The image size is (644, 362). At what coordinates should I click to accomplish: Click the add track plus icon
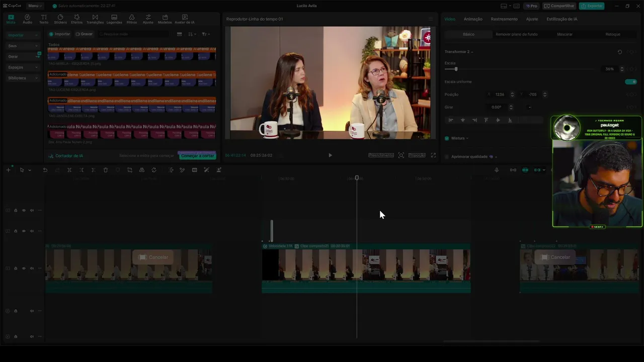point(8,170)
